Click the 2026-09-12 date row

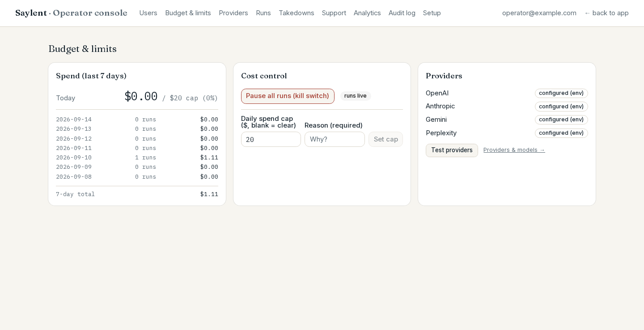137,138
